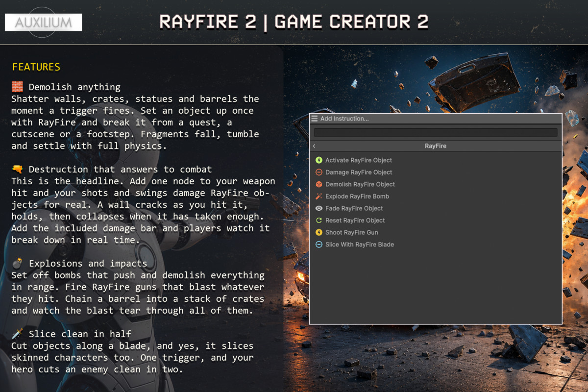Click the Reset RayFire Object arrow icon

click(x=319, y=220)
